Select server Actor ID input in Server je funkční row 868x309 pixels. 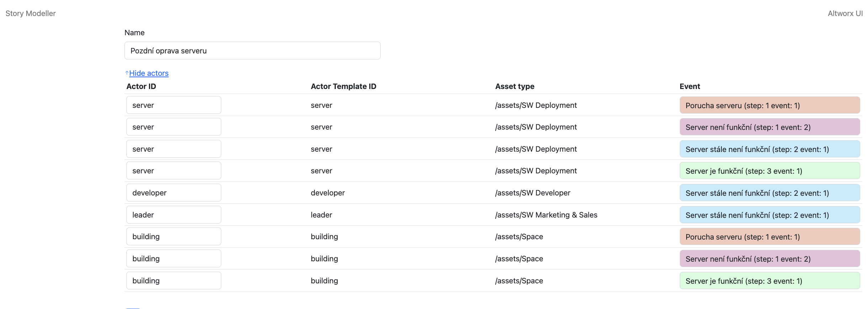pyautogui.click(x=174, y=171)
